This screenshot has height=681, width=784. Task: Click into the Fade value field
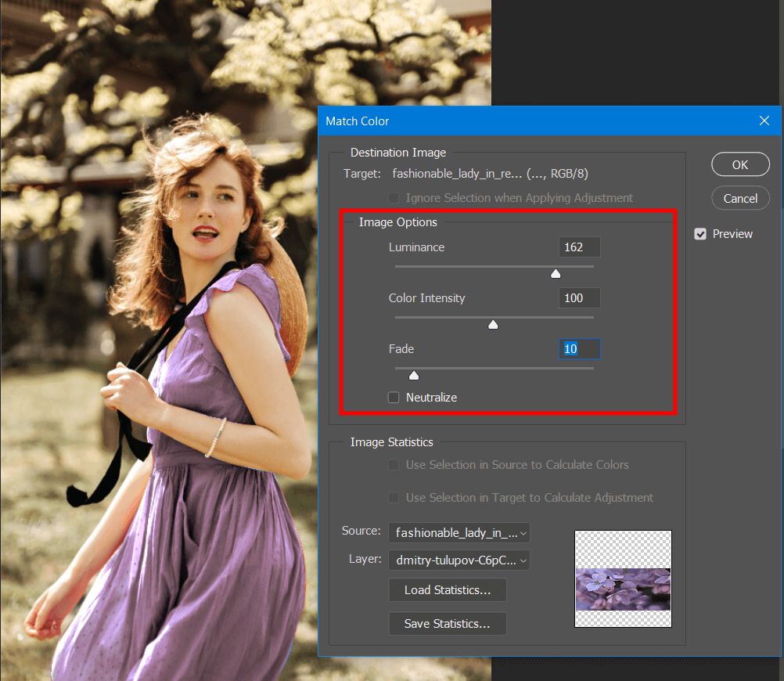tap(579, 349)
